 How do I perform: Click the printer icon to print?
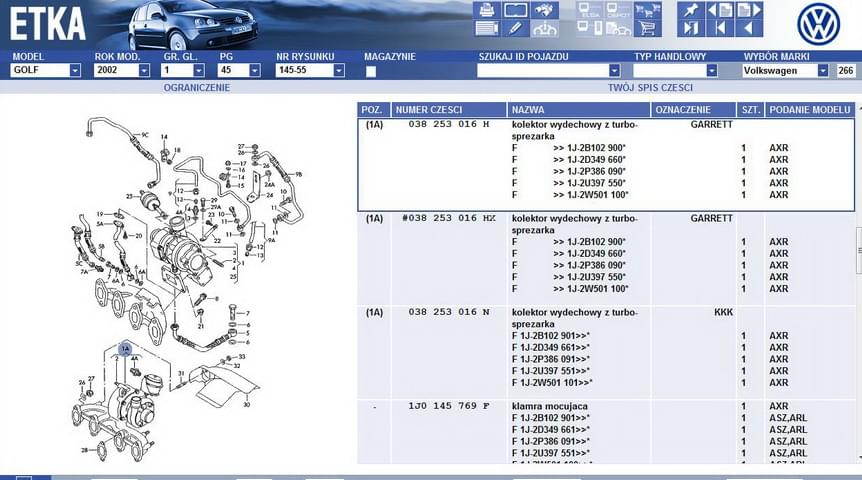[x=487, y=10]
